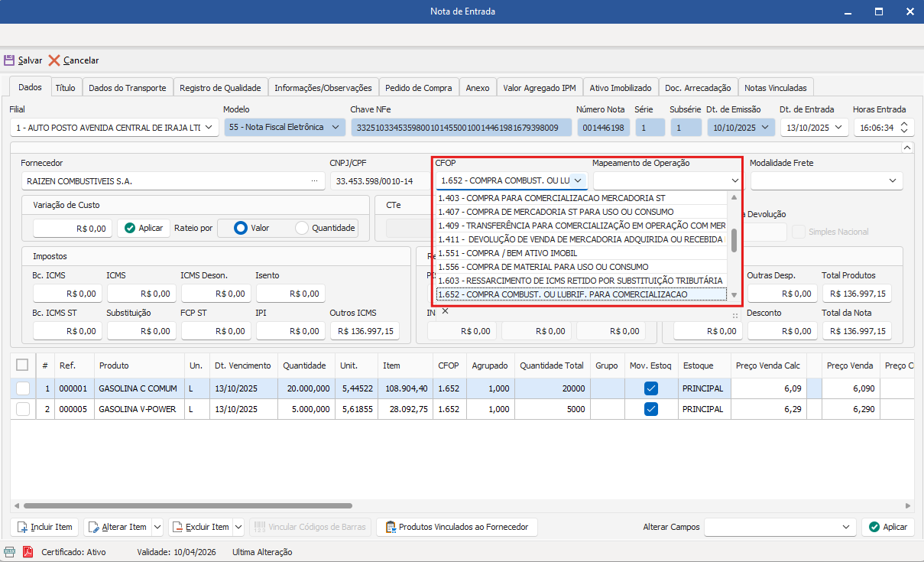Click the small X below the CFOP list
Viewport: 924px width, 562px height.
pos(445,311)
